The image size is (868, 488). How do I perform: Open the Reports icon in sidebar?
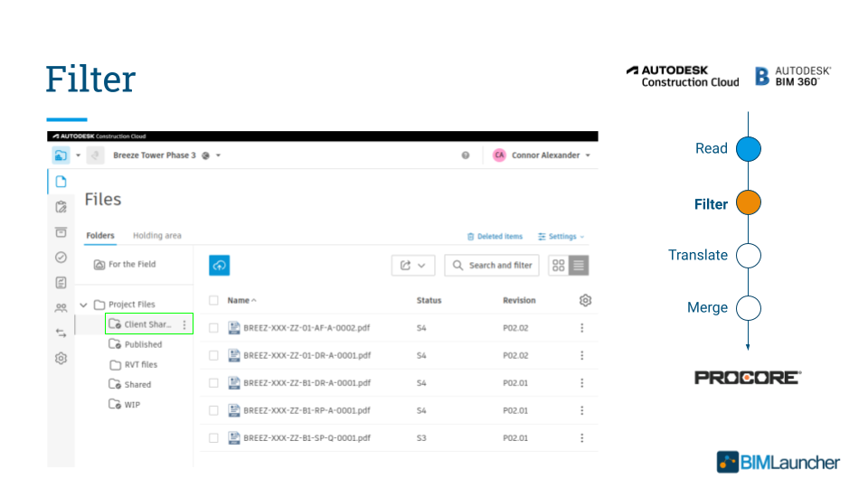pos(61,283)
